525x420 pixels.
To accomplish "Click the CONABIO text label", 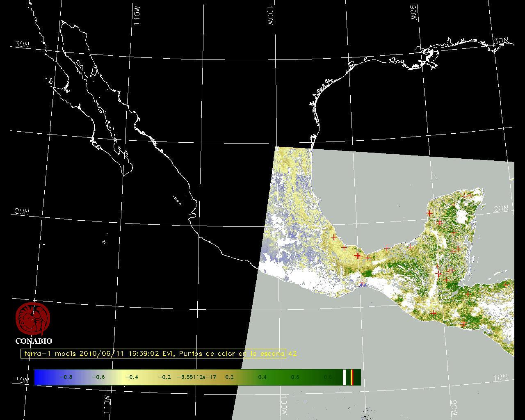I will click(x=34, y=341).
